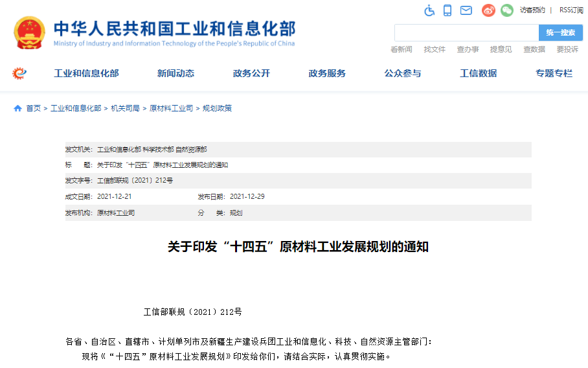Go to 工信数据 navigation item
The width and height of the screenshot is (588, 368).
click(x=478, y=73)
